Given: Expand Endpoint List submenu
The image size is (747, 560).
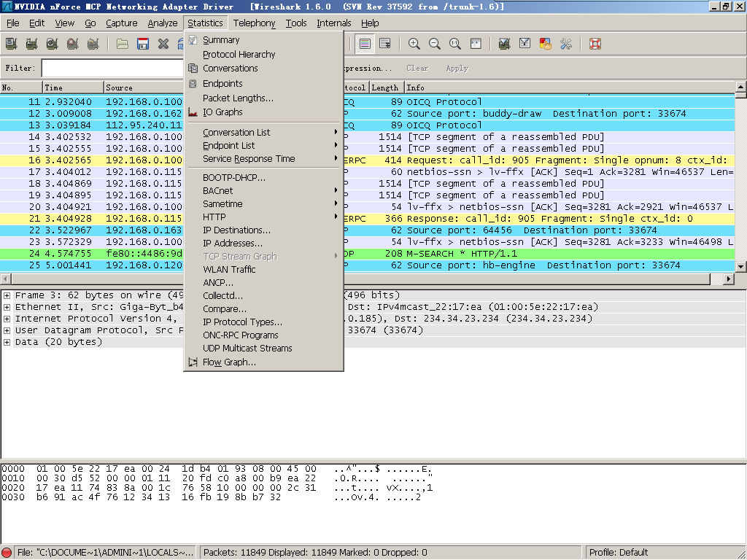Looking at the screenshot, I should tap(263, 146).
